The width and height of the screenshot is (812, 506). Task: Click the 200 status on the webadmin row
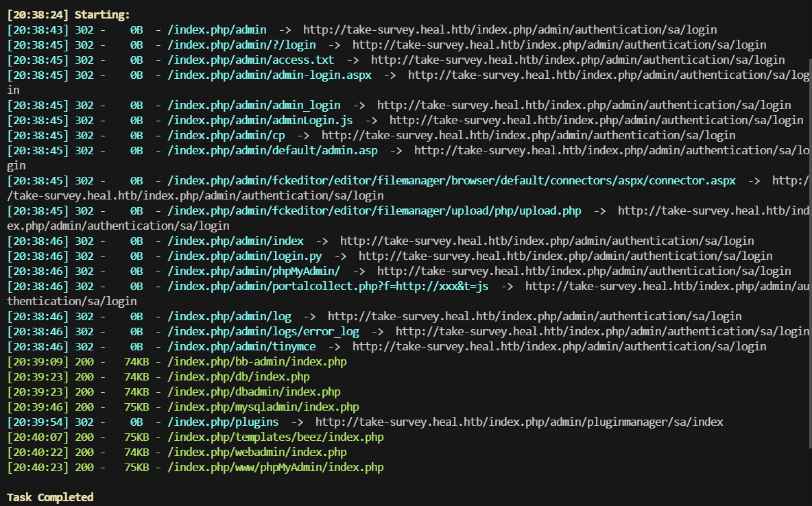pyautogui.click(x=84, y=452)
